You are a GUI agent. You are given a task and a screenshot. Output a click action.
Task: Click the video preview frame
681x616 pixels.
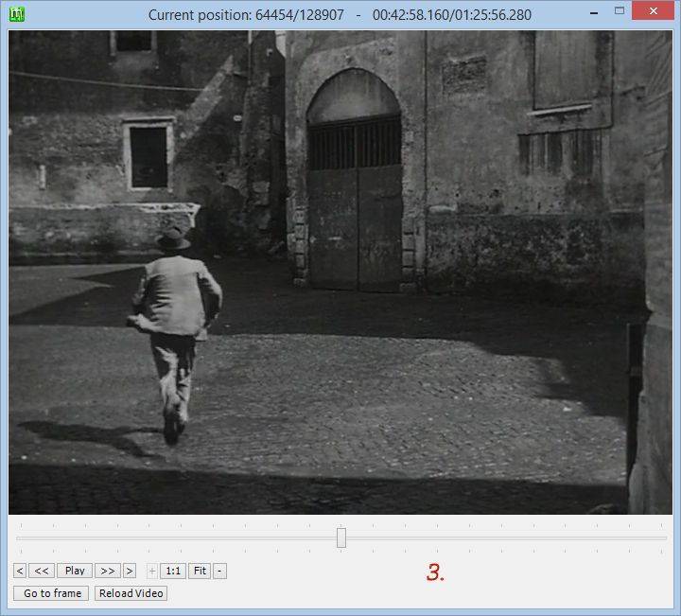[x=340, y=273]
